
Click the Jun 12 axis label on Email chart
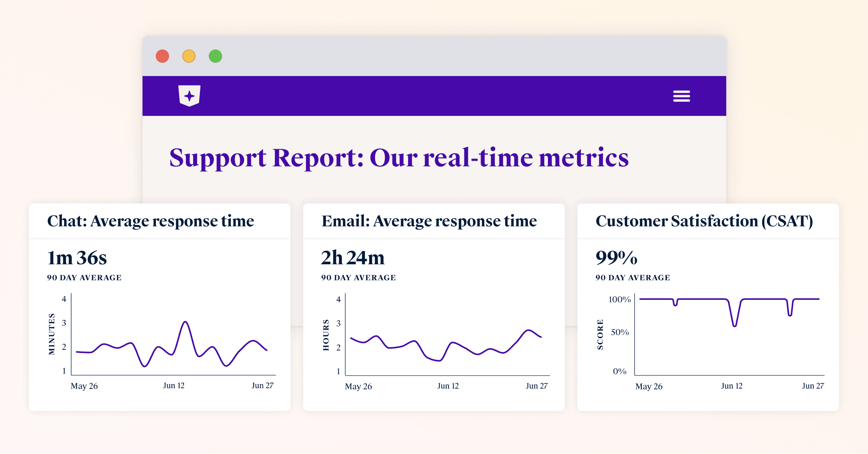click(448, 386)
